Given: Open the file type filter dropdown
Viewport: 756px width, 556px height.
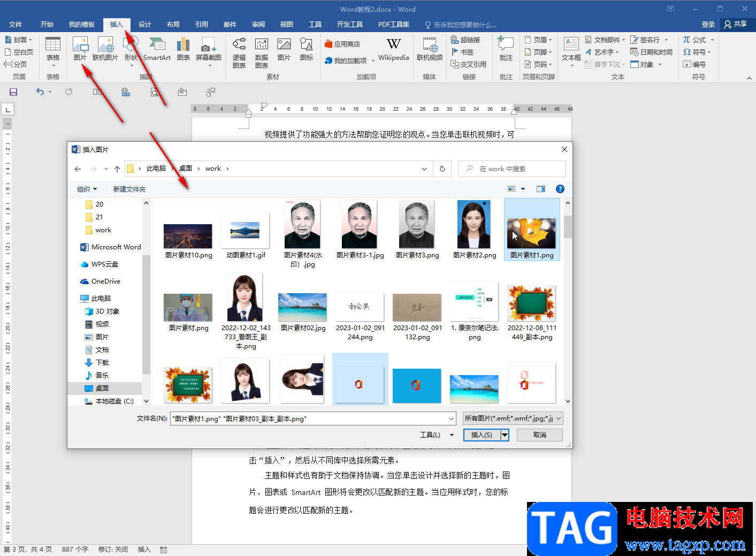Looking at the screenshot, I should point(559,418).
